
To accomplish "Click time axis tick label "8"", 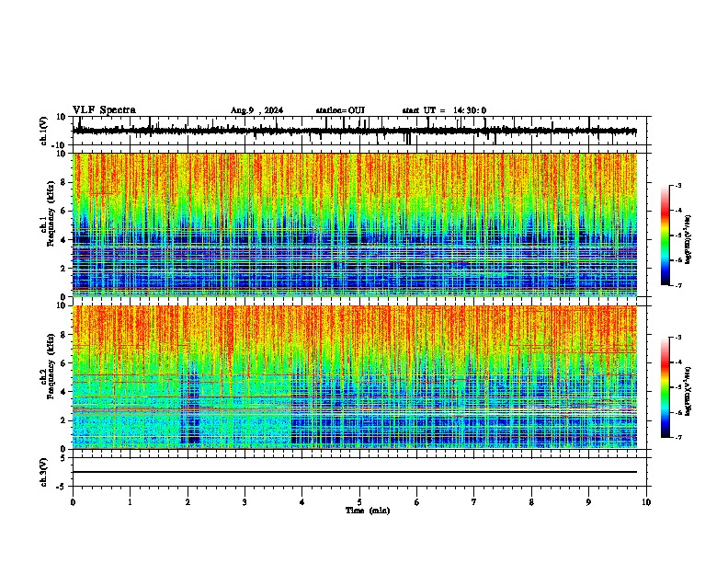I will (531, 502).
